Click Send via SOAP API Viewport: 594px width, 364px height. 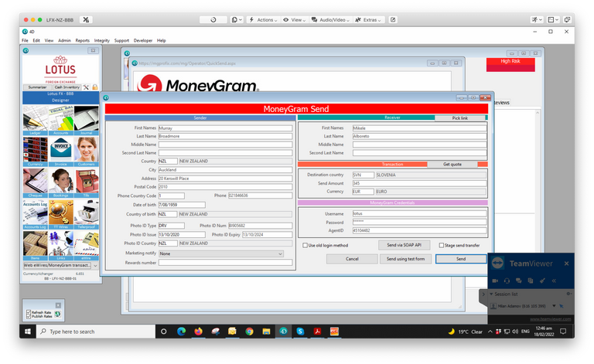[404, 245]
